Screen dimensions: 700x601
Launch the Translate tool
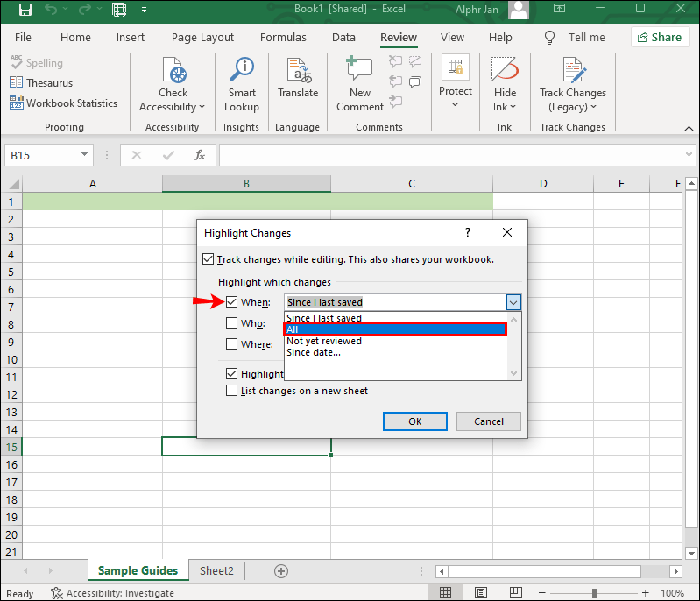pos(298,78)
